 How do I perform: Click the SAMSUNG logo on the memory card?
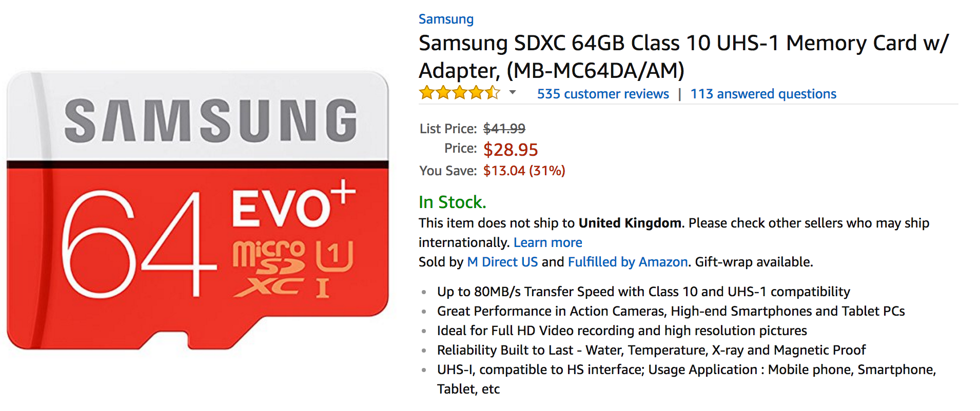tap(211, 121)
